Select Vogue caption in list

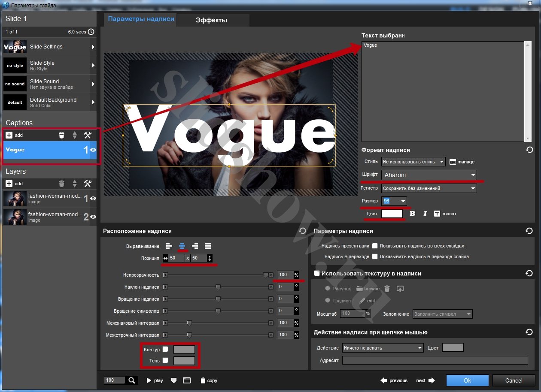pyautogui.click(x=46, y=150)
